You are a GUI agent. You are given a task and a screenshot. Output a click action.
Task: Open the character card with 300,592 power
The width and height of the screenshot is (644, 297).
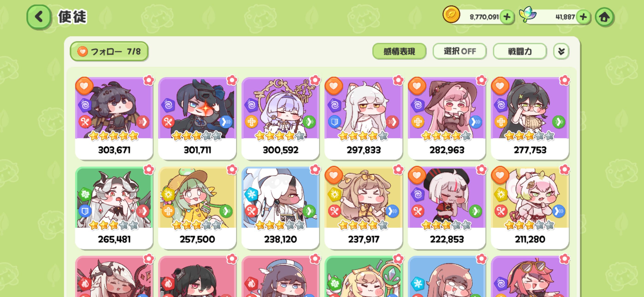(280, 118)
